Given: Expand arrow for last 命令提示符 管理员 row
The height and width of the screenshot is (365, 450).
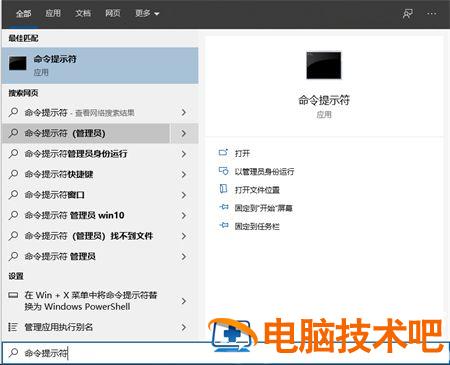Looking at the screenshot, I should pyautogui.click(x=184, y=256).
